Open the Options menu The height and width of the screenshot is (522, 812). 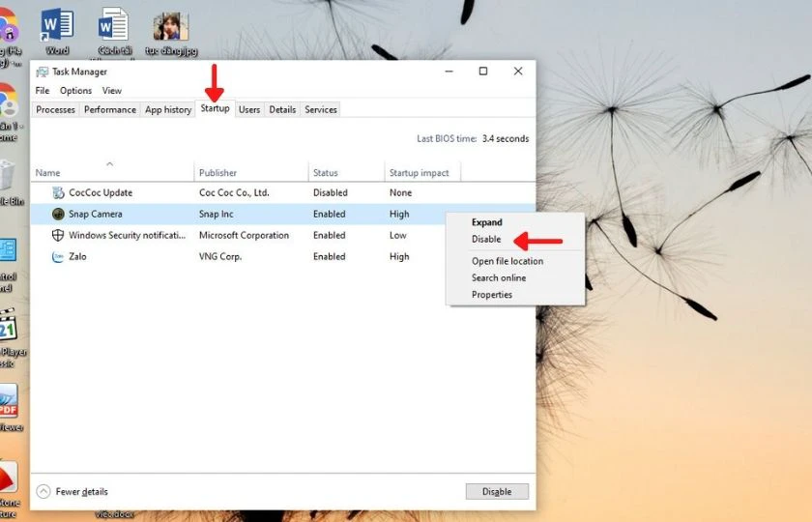[75, 91]
